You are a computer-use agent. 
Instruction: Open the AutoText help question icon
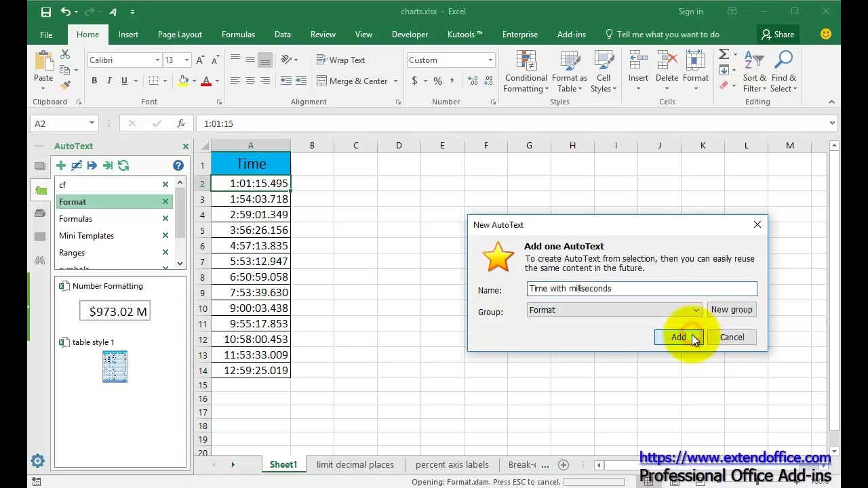(x=178, y=165)
